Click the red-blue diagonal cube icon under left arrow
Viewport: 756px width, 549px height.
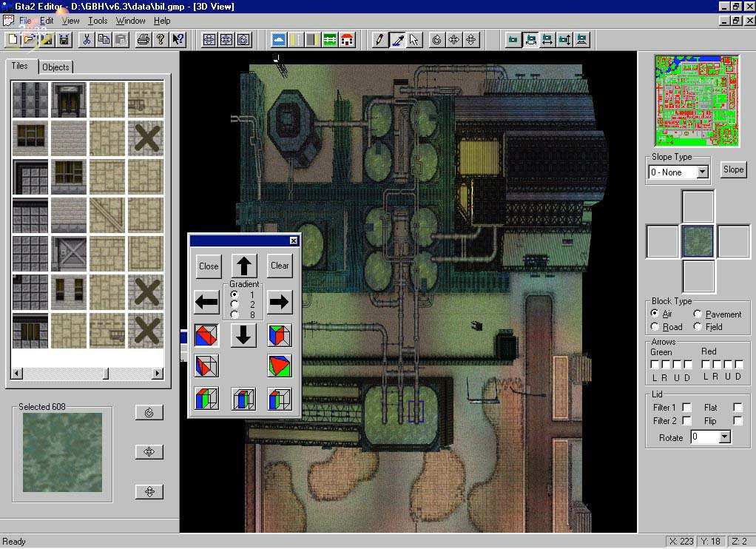point(207,335)
